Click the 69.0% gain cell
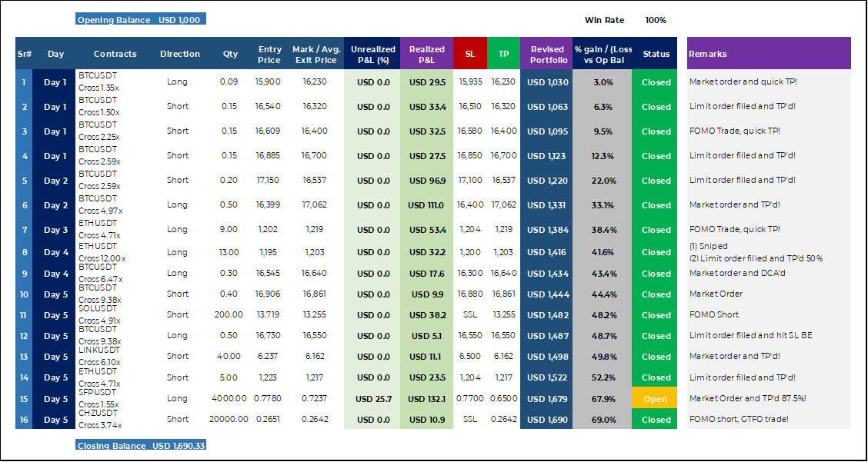 [x=603, y=420]
